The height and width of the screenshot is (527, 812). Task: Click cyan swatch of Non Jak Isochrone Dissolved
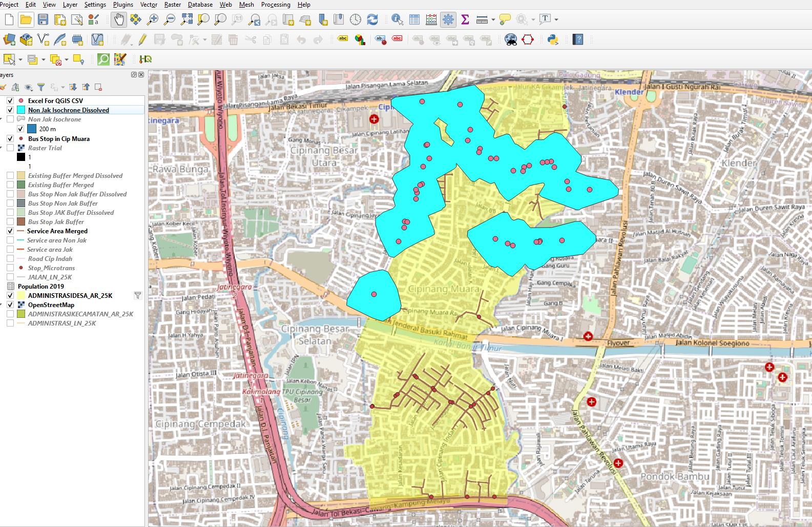(x=21, y=110)
